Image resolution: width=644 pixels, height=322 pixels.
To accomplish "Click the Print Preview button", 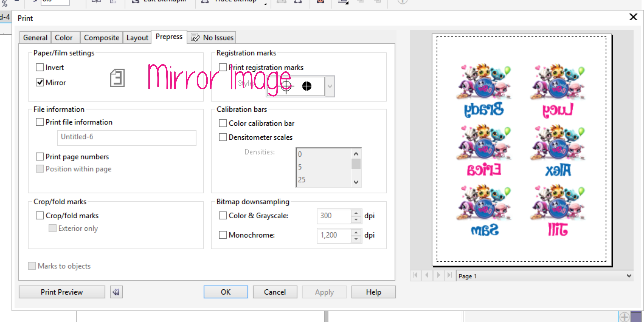I will [62, 292].
